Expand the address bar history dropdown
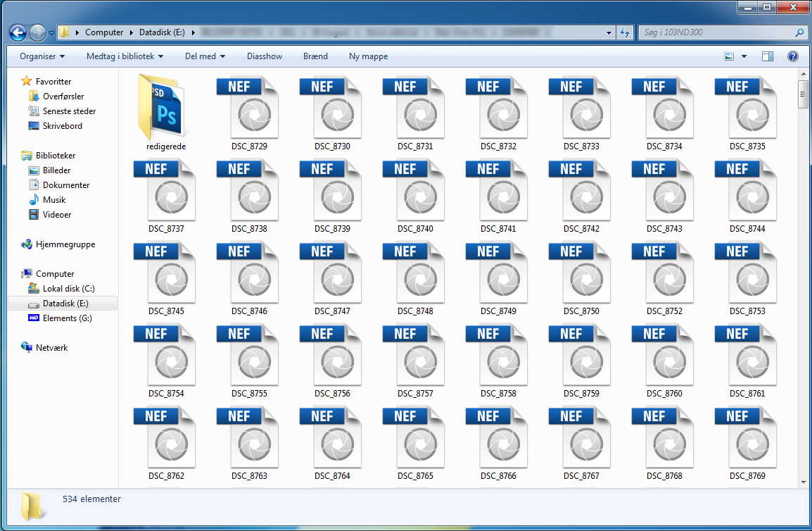The height and width of the screenshot is (531, 812). (x=609, y=32)
